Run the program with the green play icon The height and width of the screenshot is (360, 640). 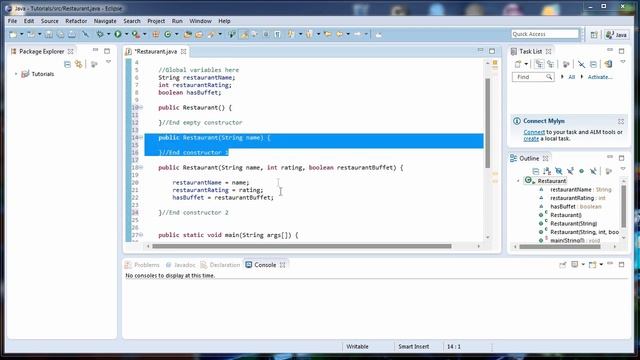[118, 35]
